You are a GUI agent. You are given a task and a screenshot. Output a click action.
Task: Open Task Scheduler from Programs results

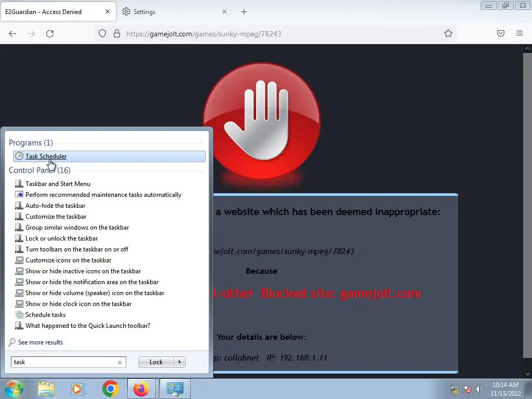[x=109, y=156]
